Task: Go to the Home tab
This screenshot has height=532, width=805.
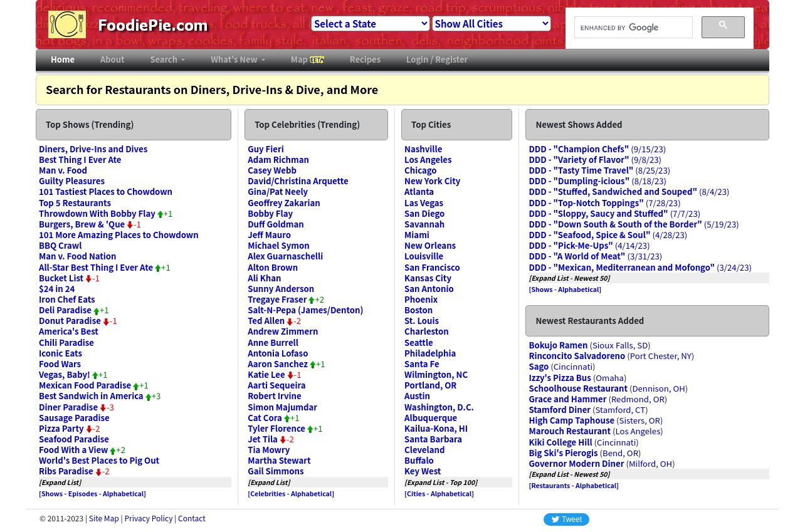Action: click(63, 60)
